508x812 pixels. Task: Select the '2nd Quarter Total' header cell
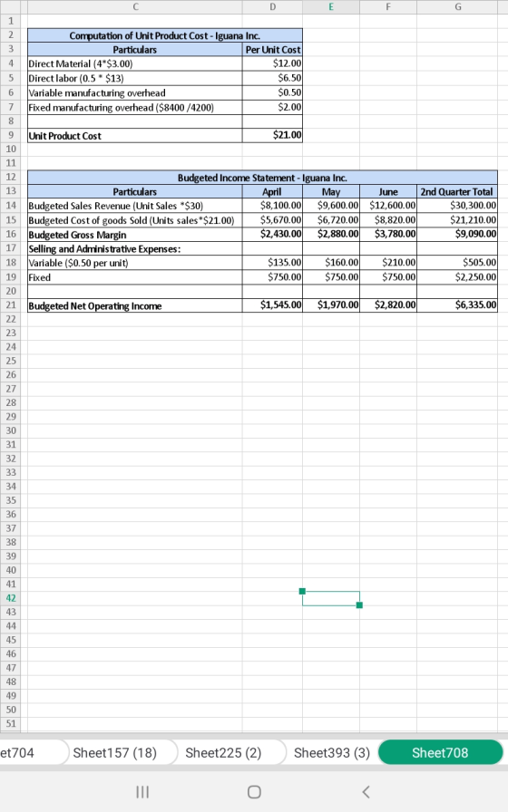pos(457,191)
